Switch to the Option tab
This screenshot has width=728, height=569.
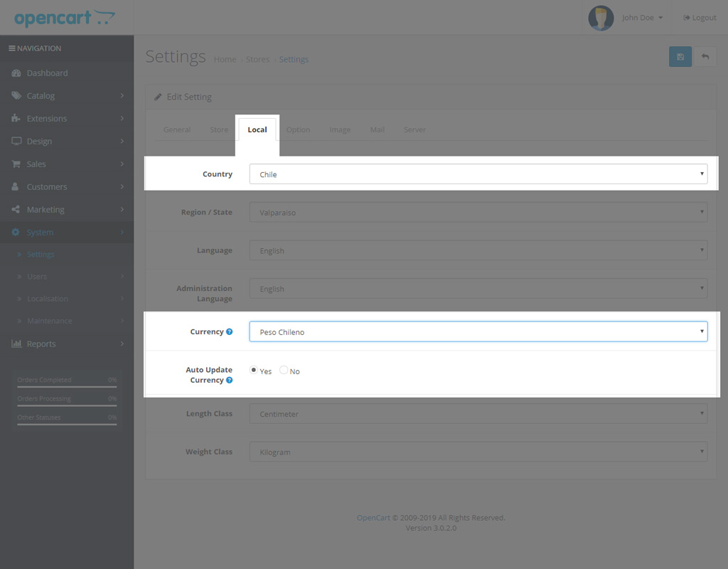tap(298, 129)
